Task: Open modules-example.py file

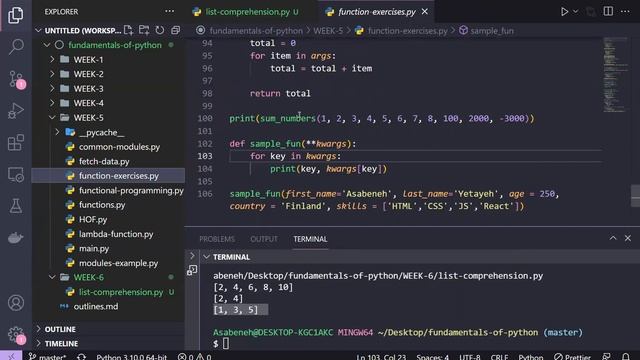Action: (118, 263)
